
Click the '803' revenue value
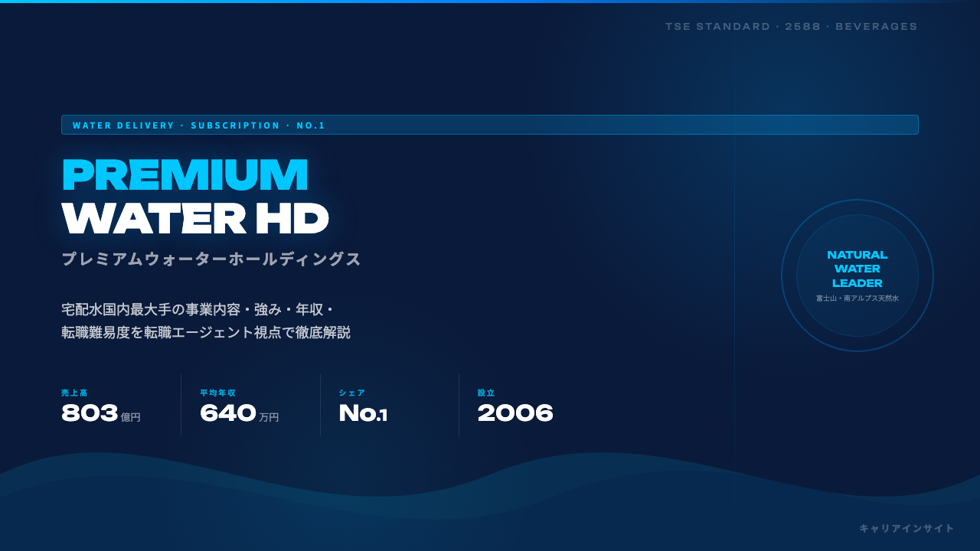(90, 413)
